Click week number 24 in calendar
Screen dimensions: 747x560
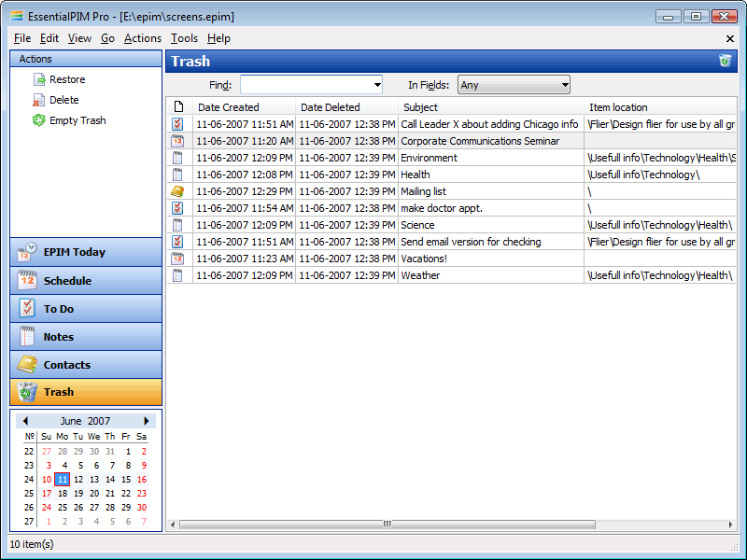29,479
